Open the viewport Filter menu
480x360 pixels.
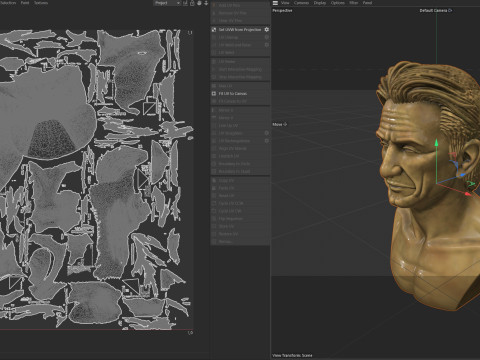(x=354, y=3)
